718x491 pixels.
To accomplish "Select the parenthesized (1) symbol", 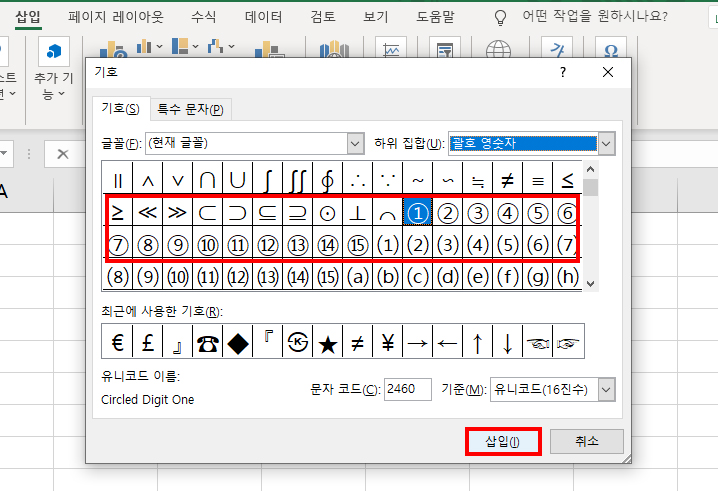I will pos(387,245).
